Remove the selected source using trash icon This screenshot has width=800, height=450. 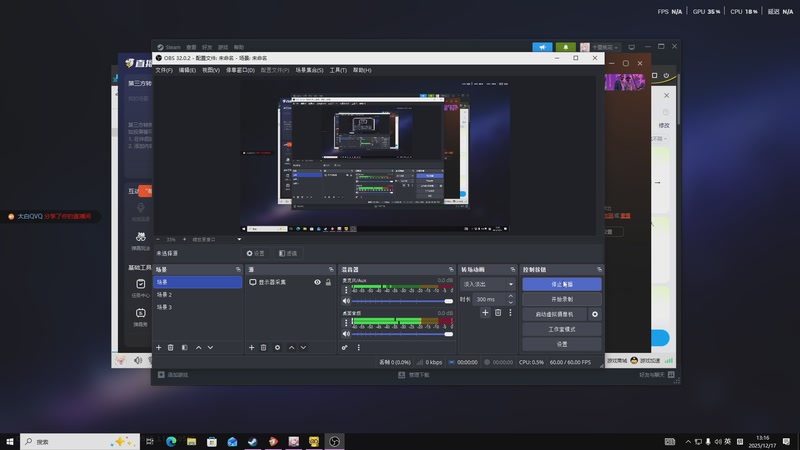click(263, 347)
